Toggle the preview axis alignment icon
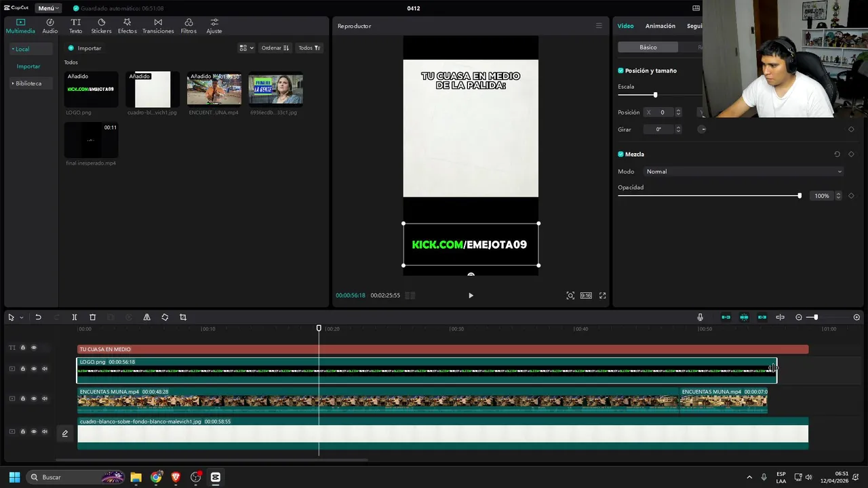The width and height of the screenshot is (868, 488). pos(780,317)
